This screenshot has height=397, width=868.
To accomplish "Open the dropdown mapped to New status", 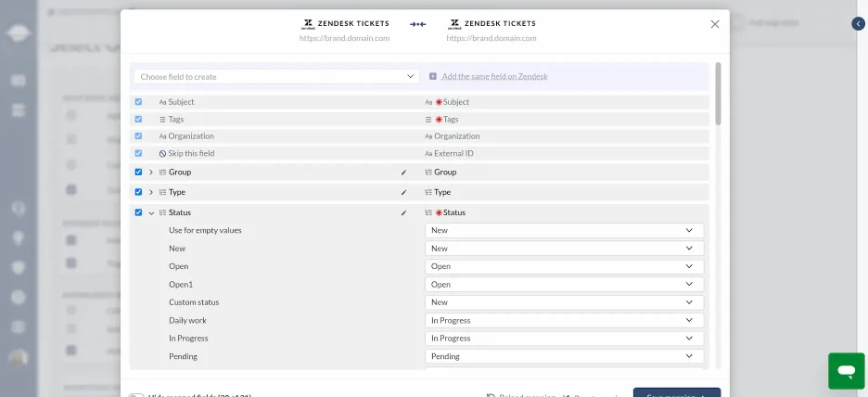I will pos(564,248).
